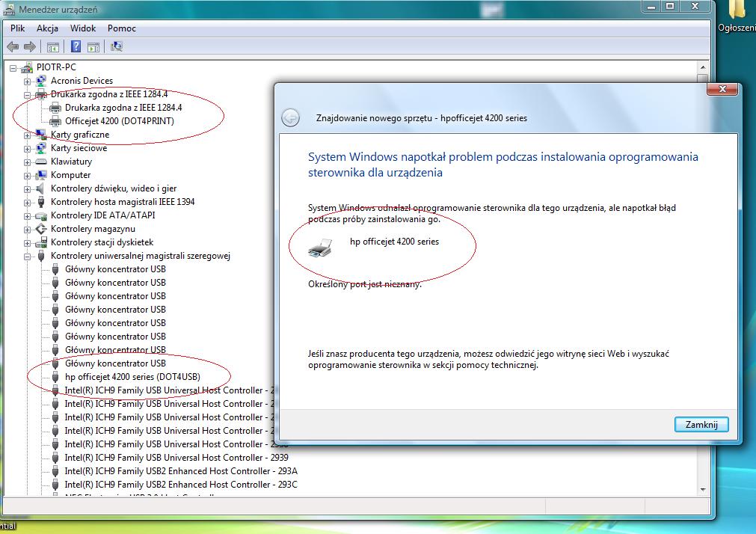
Task: Select Kontrolery hosta magistrali IEEE 1394
Action: [123, 202]
